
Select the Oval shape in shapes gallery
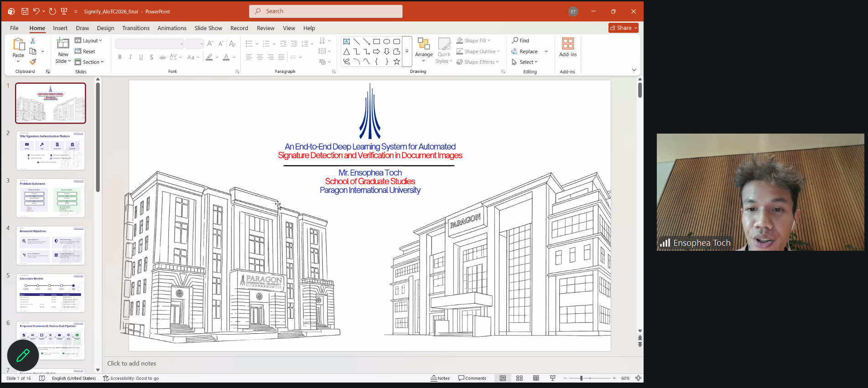pos(387,41)
